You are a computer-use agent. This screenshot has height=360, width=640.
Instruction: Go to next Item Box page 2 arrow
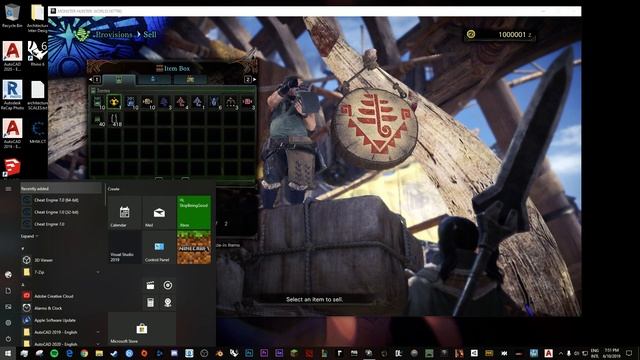254,80
